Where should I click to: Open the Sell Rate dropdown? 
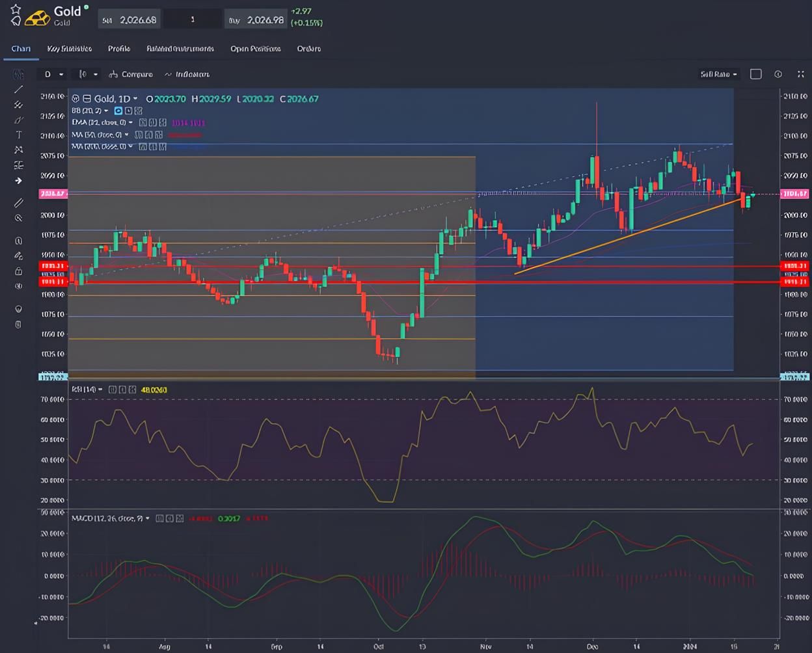pyautogui.click(x=718, y=74)
